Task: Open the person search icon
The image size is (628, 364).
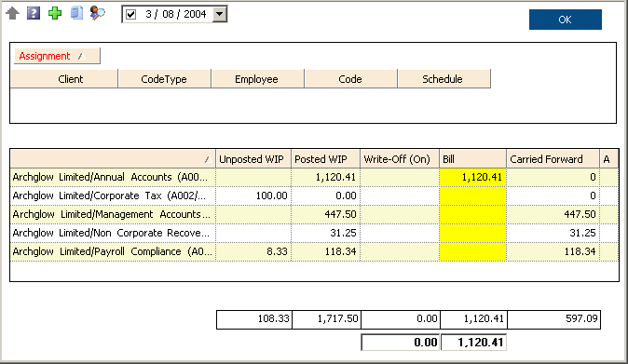Action: pos(97,13)
